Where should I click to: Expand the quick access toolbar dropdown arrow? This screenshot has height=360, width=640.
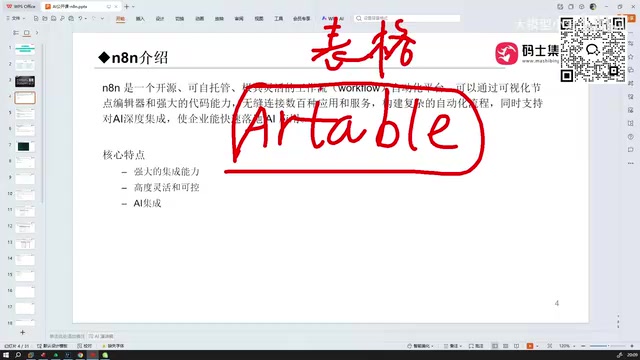(x=102, y=18)
